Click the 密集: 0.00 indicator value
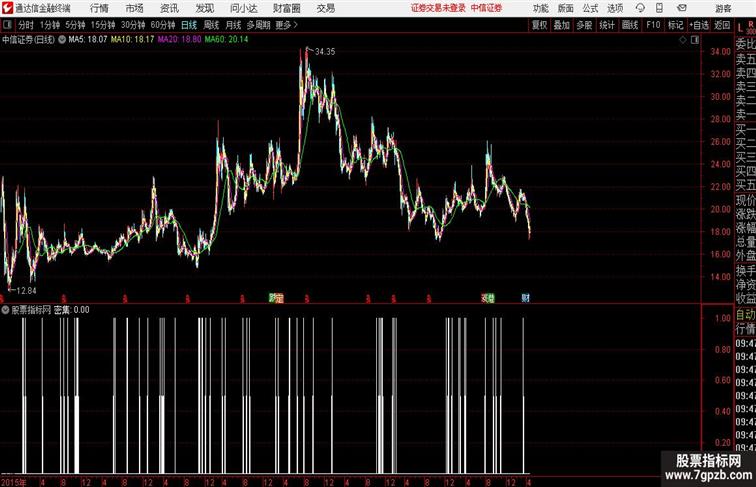The width and height of the screenshot is (756, 487). coord(71,310)
